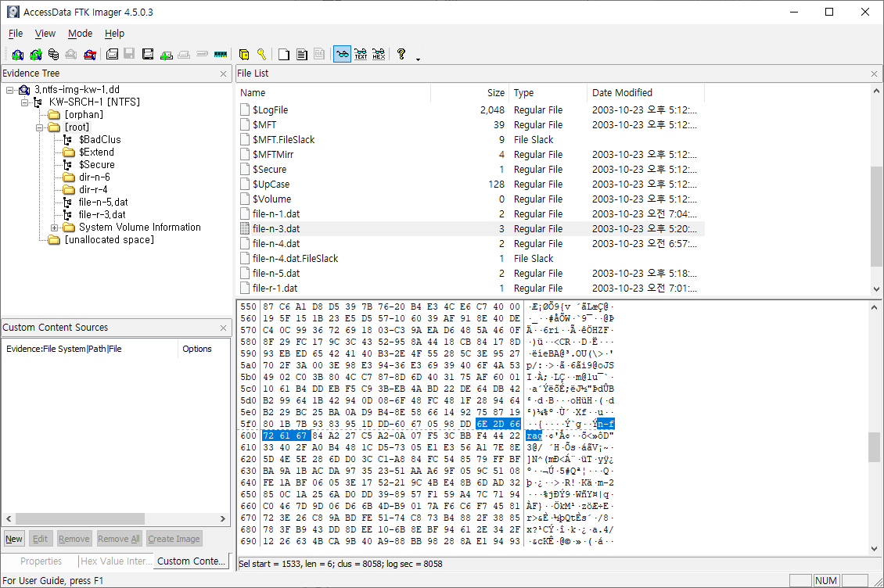
Task: Select $MFT.FileSlack in file list
Action: coord(283,140)
